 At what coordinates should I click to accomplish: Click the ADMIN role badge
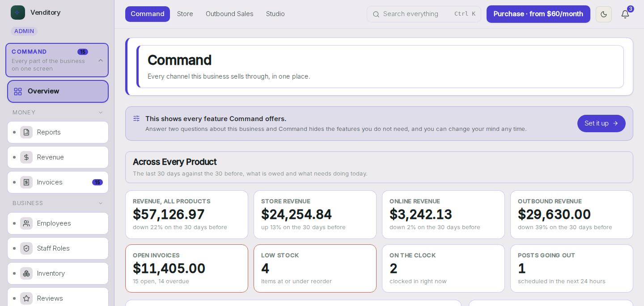point(24,31)
